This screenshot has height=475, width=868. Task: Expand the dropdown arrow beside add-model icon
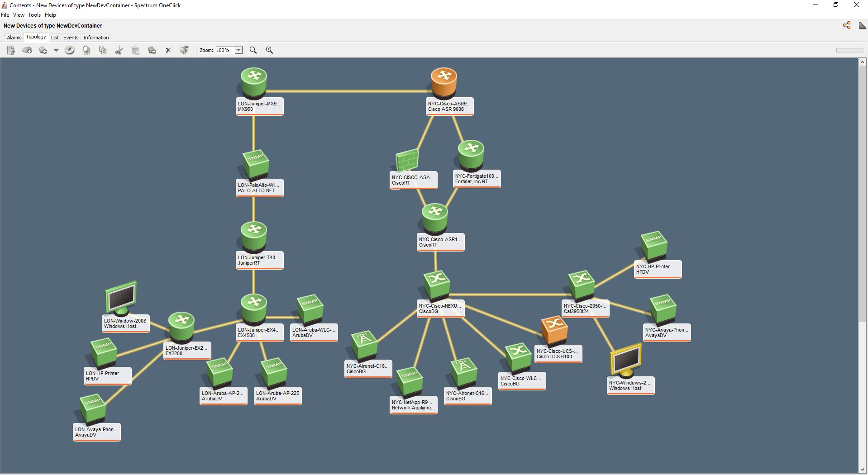pyautogui.click(x=56, y=50)
